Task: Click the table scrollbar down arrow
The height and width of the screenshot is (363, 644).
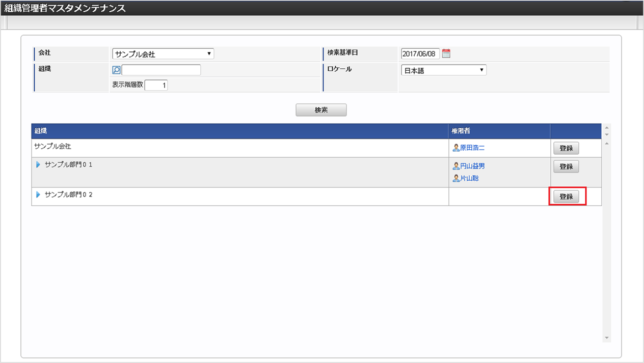Action: 606,338
